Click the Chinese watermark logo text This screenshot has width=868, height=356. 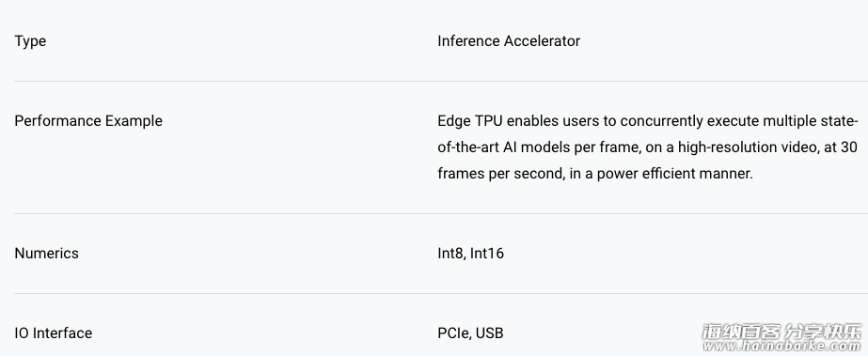pos(782,332)
